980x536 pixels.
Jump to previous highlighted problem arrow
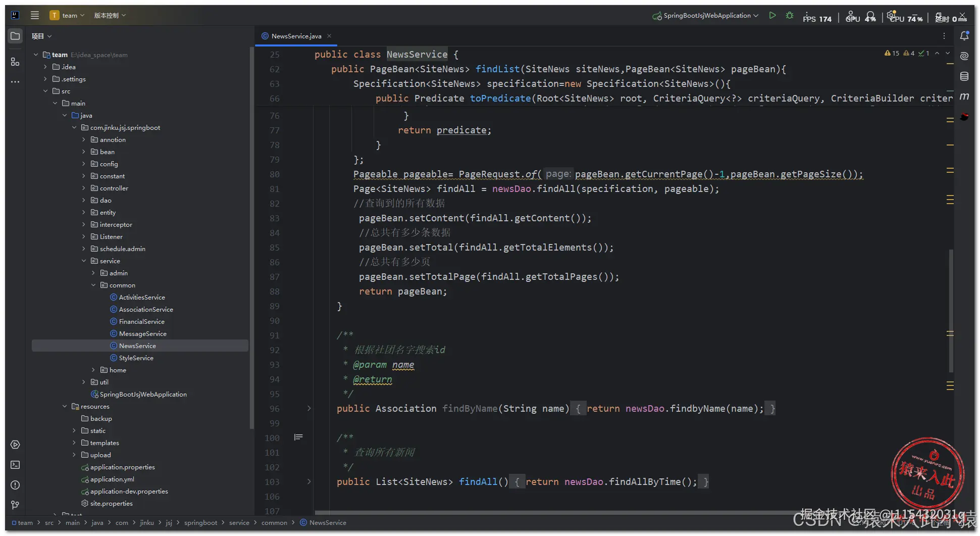pyautogui.click(x=937, y=53)
